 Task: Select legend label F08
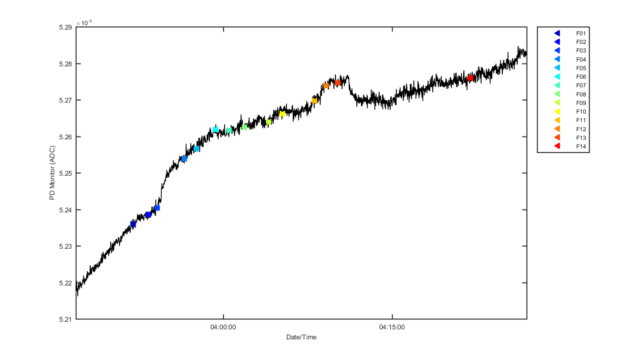coord(581,94)
